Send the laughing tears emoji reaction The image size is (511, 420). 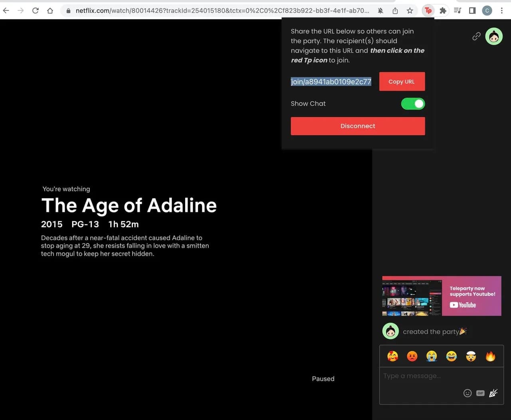pyautogui.click(x=451, y=356)
